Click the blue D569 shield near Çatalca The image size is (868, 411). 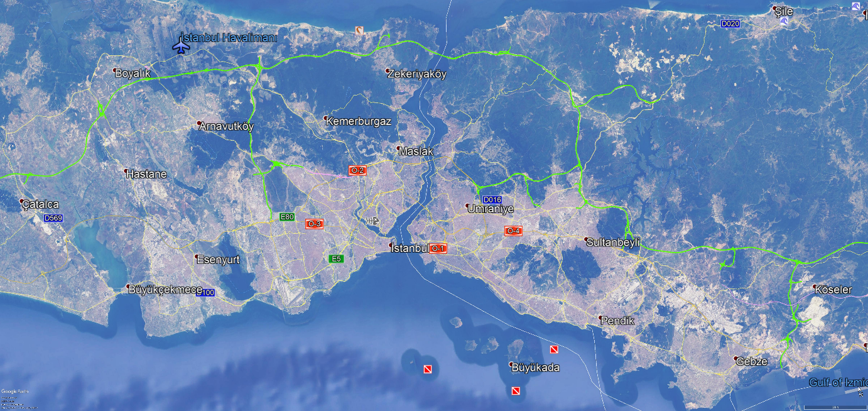click(53, 218)
